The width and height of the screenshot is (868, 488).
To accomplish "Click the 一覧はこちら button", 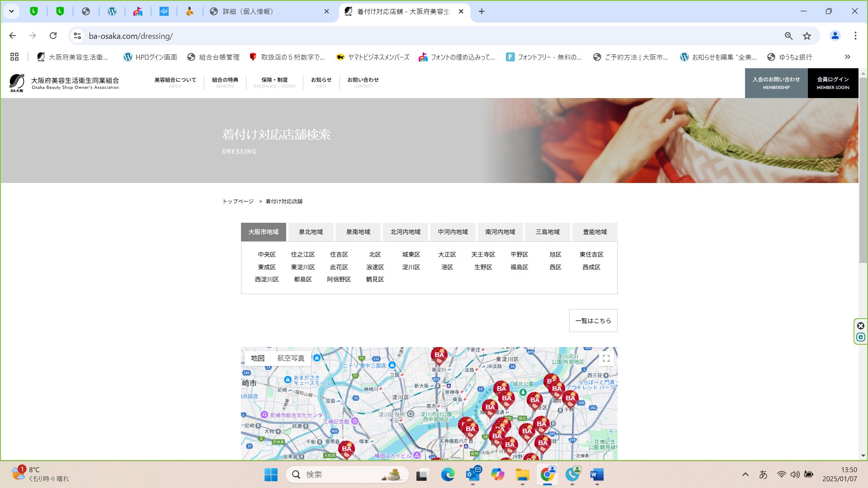I will pyautogui.click(x=593, y=321).
